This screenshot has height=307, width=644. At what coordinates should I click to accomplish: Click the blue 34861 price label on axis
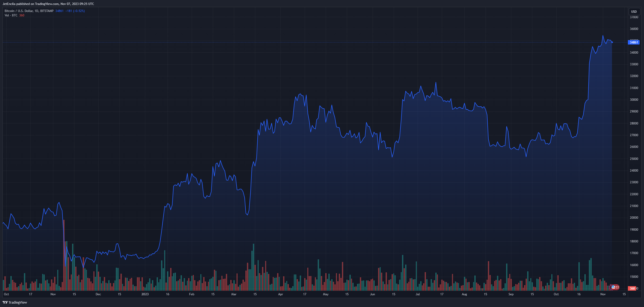(634, 42)
